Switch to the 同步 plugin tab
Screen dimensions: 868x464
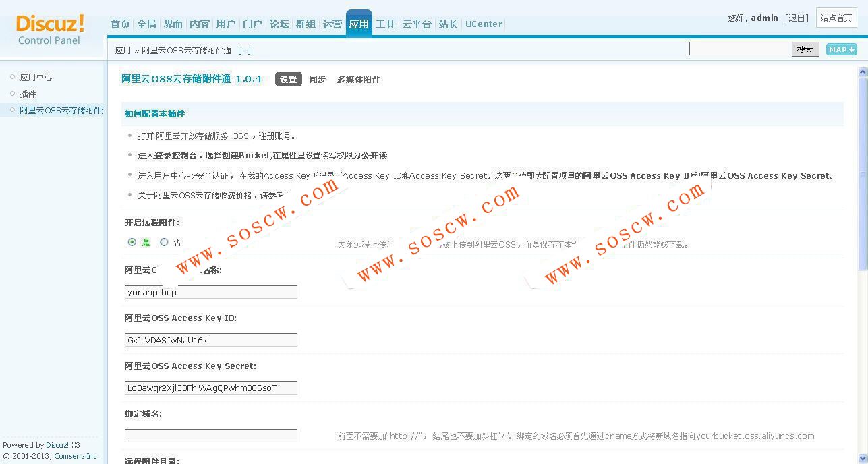click(x=317, y=80)
